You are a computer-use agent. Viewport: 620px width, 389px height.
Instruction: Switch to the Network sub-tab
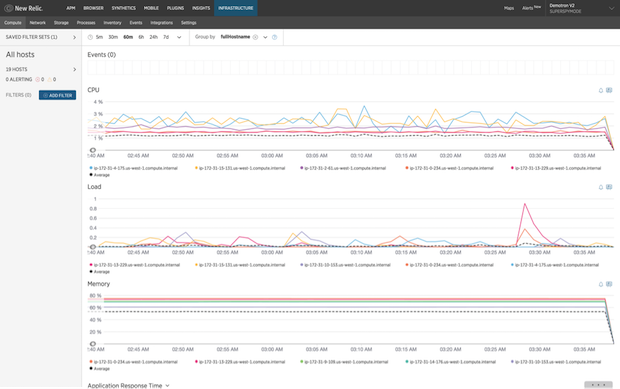click(38, 23)
